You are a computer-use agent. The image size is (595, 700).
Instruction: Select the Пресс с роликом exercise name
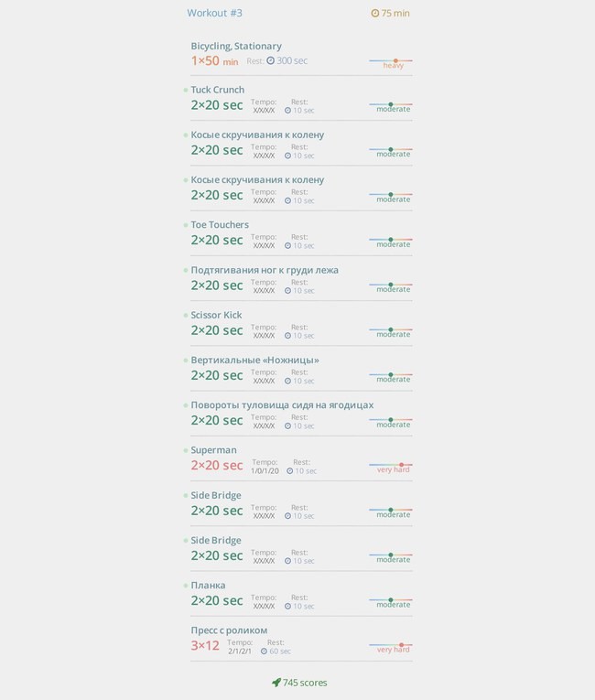pos(229,630)
